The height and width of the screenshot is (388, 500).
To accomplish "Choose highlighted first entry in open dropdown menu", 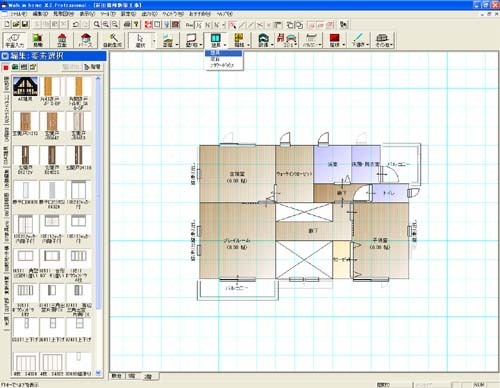I will click(223, 53).
